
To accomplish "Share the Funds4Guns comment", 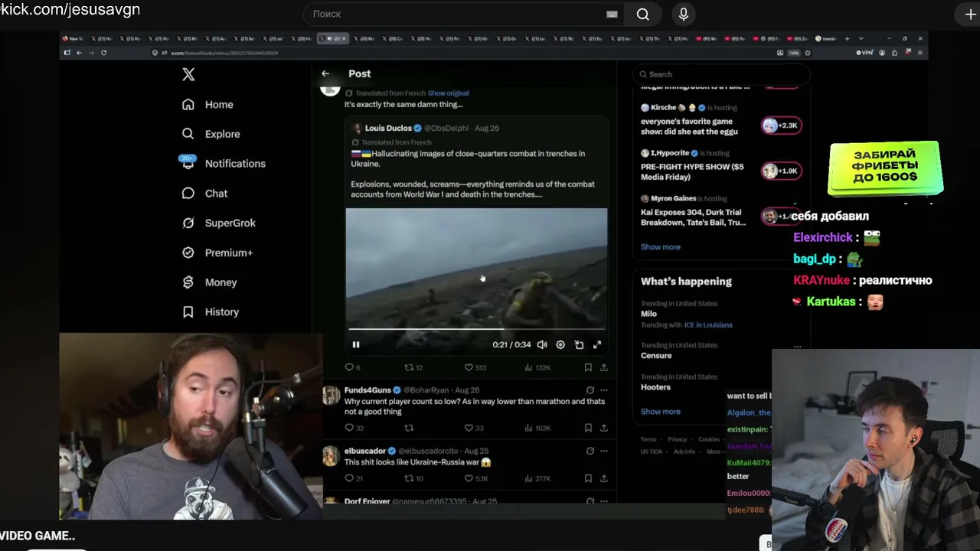I will click(603, 428).
